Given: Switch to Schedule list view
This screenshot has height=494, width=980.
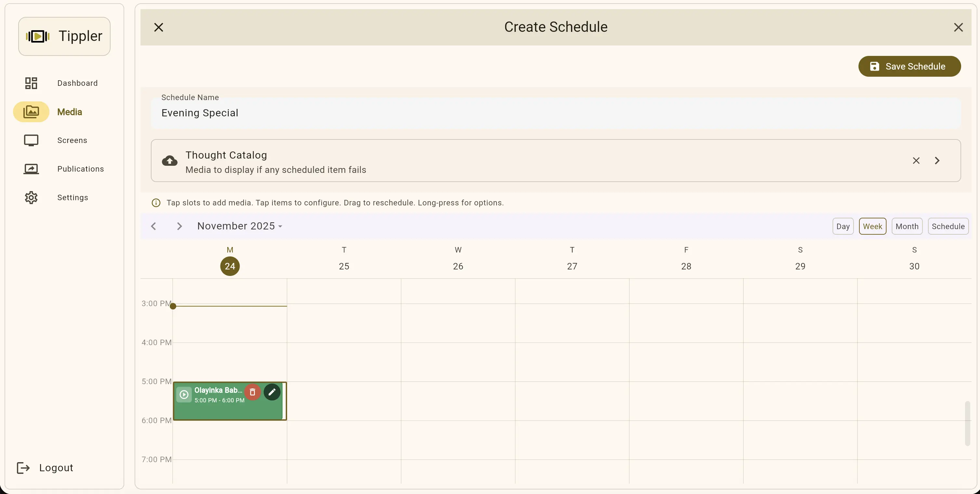Looking at the screenshot, I should point(948,226).
